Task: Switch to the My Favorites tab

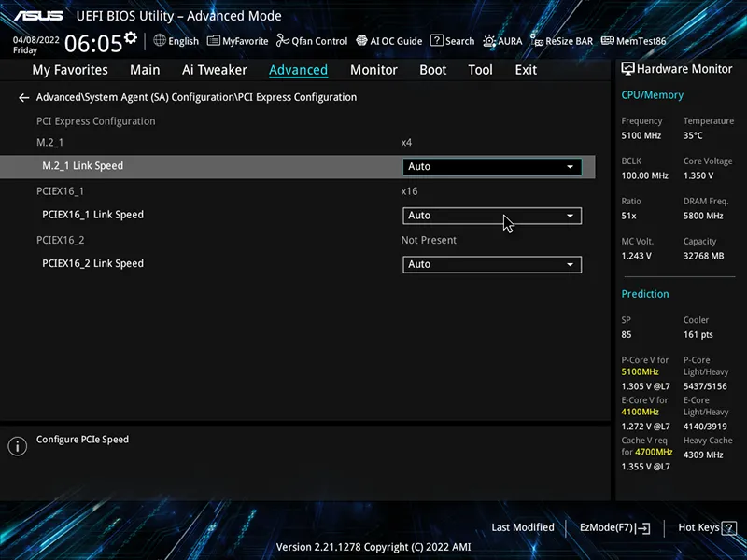Action: (70, 70)
